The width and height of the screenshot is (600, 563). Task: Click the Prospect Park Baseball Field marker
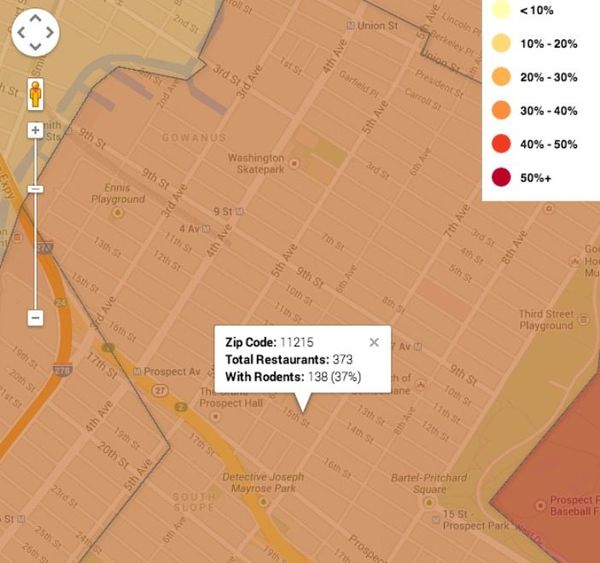pyautogui.click(x=540, y=506)
